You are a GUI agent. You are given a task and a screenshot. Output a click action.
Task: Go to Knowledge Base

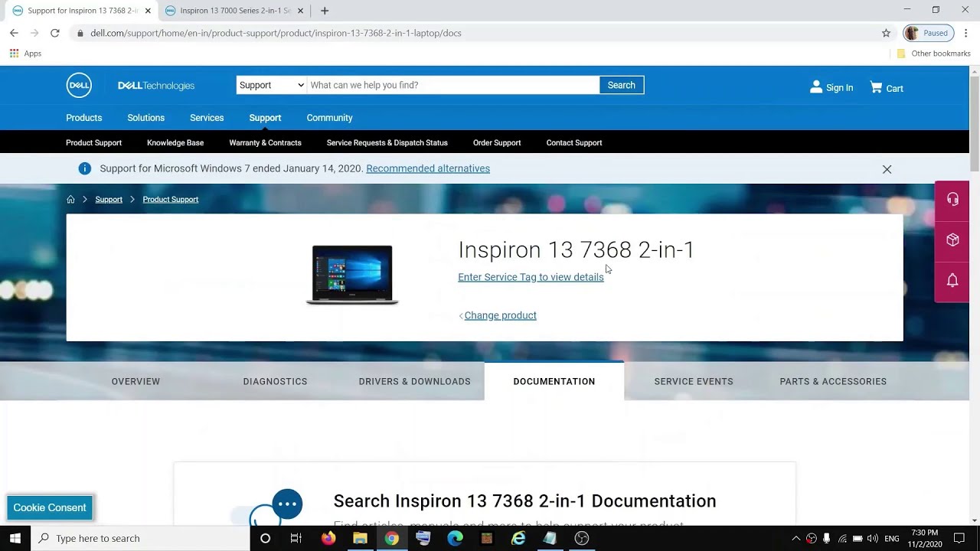[x=175, y=142]
